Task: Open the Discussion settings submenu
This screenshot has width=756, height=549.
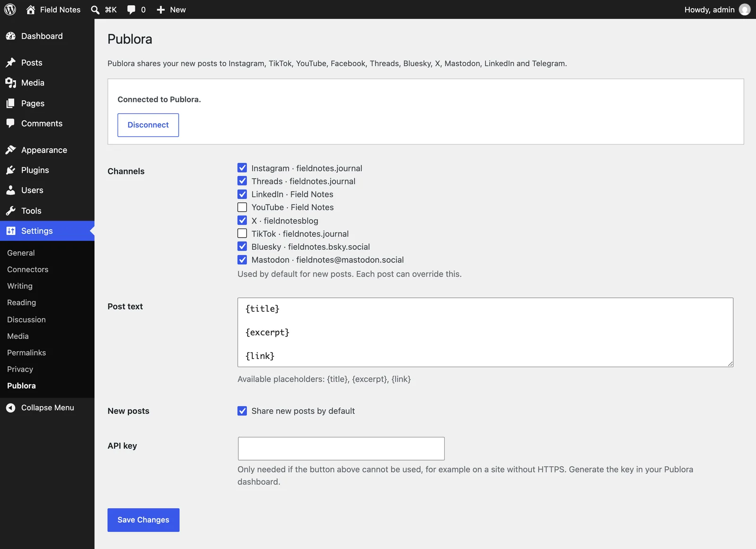Action: point(26,319)
